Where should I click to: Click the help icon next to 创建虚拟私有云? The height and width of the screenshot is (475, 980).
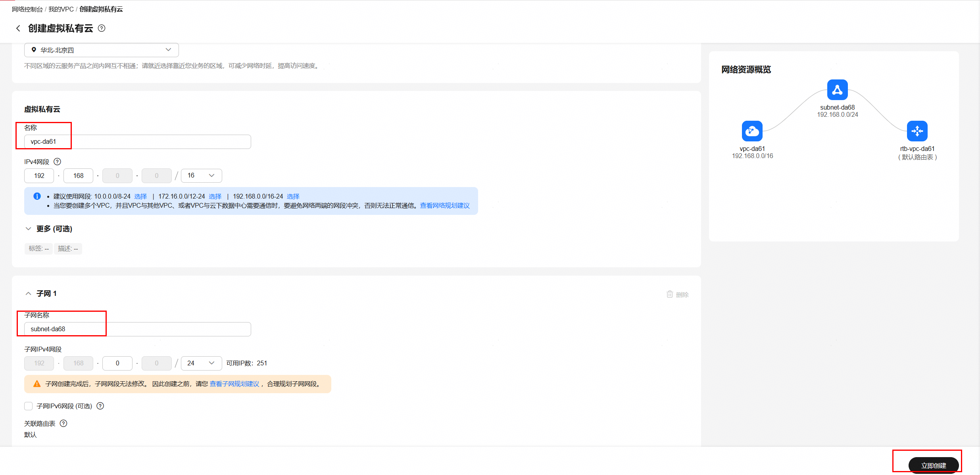coord(102,28)
